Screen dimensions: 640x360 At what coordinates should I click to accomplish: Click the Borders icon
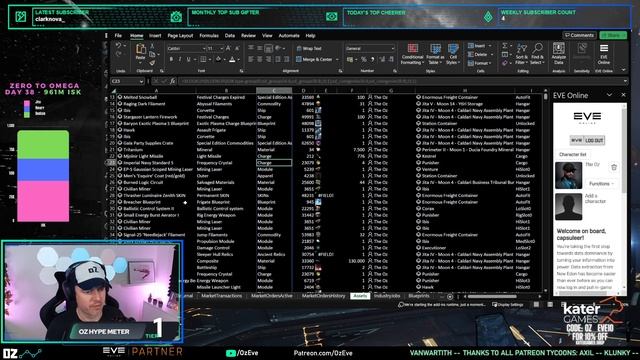pyautogui.click(x=203, y=60)
